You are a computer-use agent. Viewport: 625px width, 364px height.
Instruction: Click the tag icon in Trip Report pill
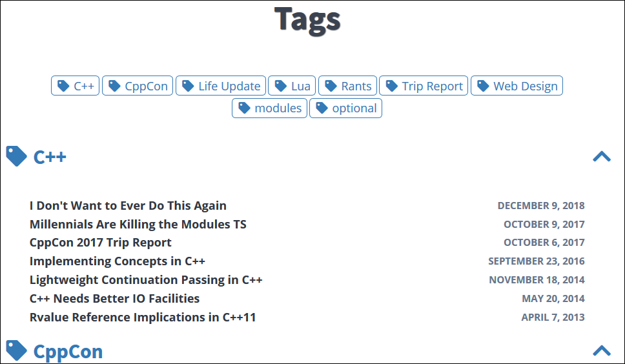pyautogui.click(x=391, y=86)
